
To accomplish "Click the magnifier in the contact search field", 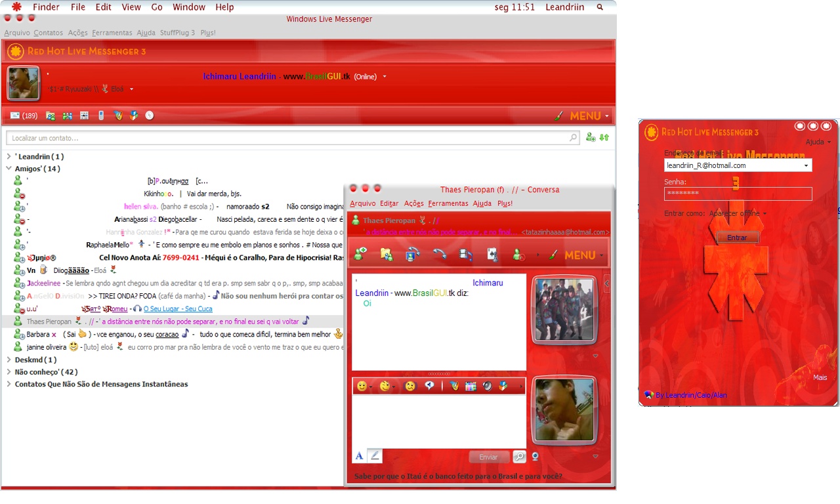I will pyautogui.click(x=574, y=138).
